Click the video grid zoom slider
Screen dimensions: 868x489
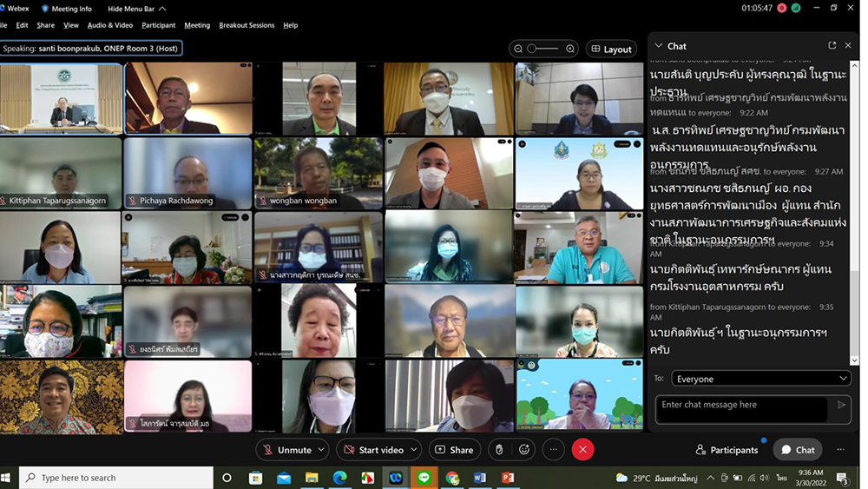pos(544,49)
